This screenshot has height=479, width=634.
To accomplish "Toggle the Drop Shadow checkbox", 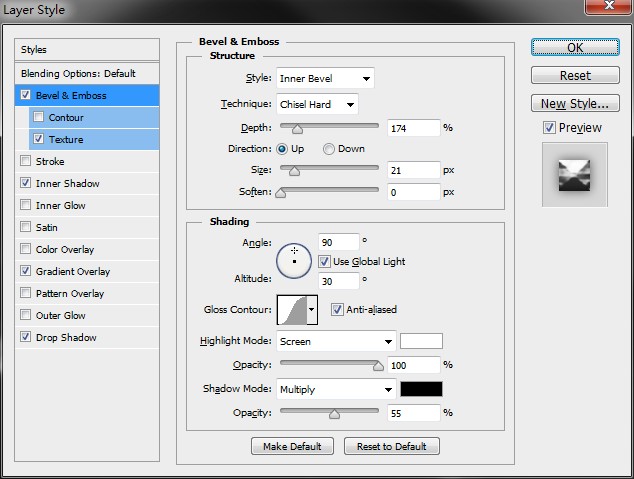I will (x=25, y=336).
